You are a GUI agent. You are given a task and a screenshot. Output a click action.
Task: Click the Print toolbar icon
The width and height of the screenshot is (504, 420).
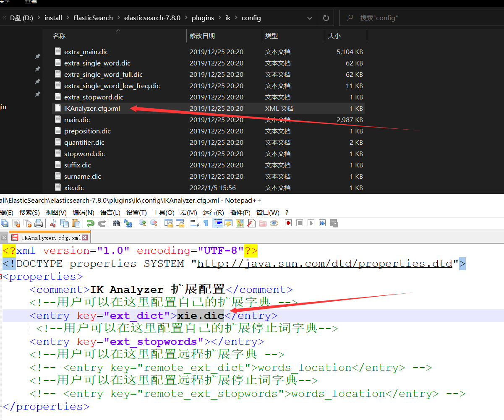[x=39, y=223]
